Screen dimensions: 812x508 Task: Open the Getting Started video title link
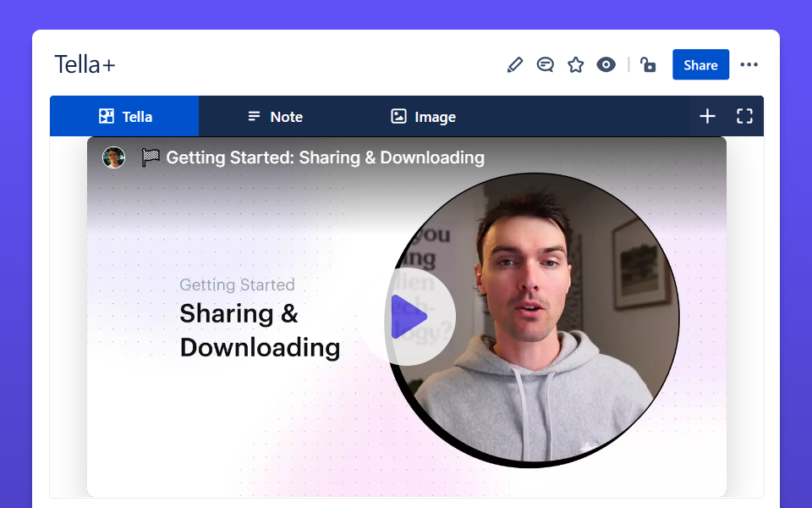pos(325,157)
